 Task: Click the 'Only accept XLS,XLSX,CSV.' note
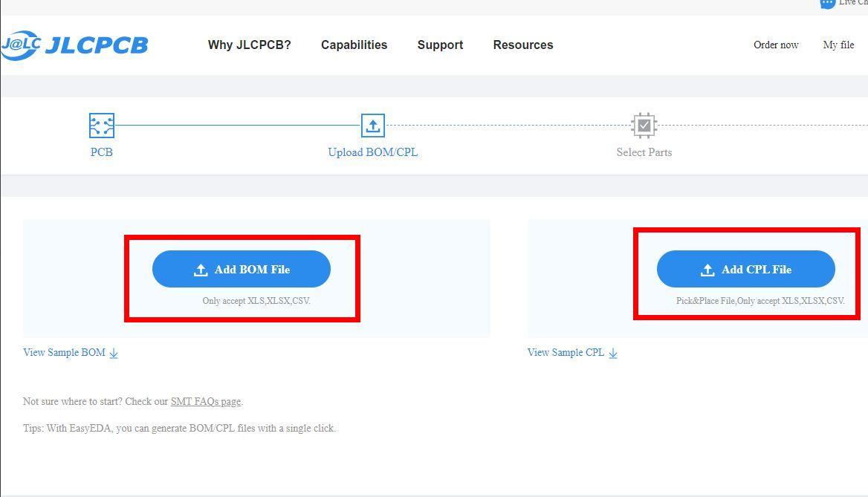coord(256,301)
